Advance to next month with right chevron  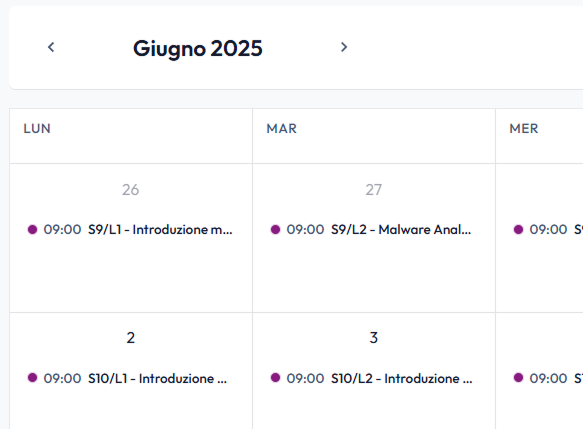click(x=344, y=47)
